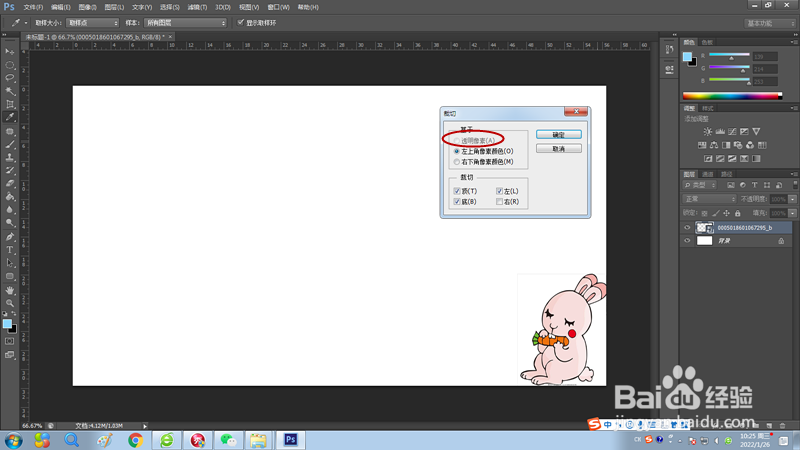Open the Filter menu
The image size is (800, 450).
[197, 7]
